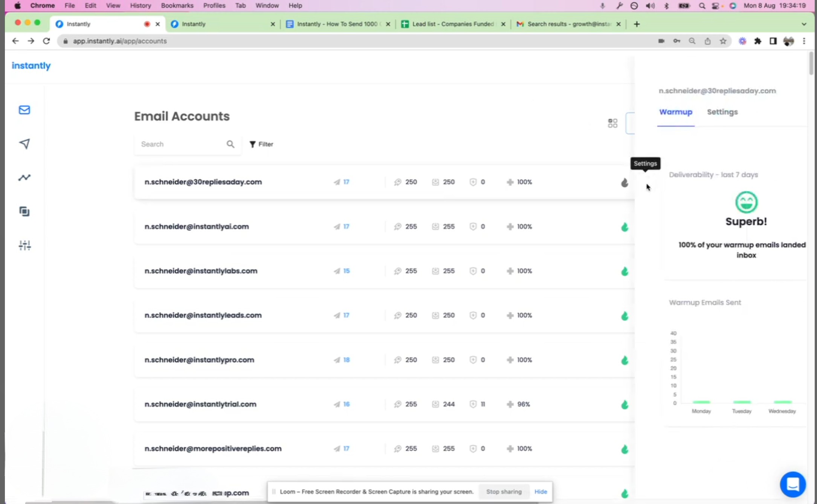Select the Warmup tab in side panel
Image resolution: width=817 pixels, height=504 pixels.
676,112
